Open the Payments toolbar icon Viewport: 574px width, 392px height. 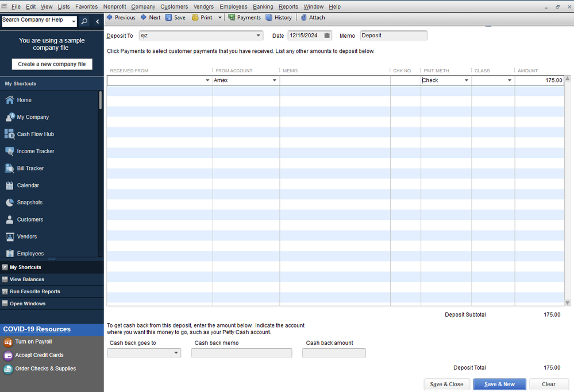232,17
